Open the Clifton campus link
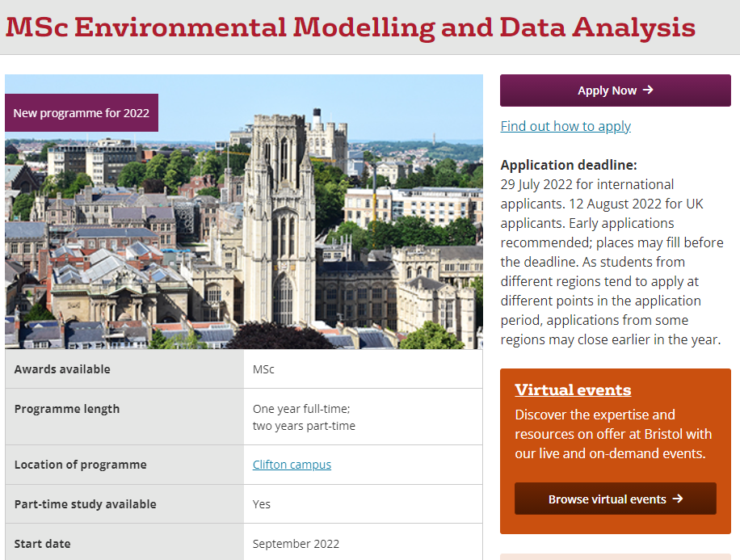The image size is (740, 560). click(x=292, y=465)
